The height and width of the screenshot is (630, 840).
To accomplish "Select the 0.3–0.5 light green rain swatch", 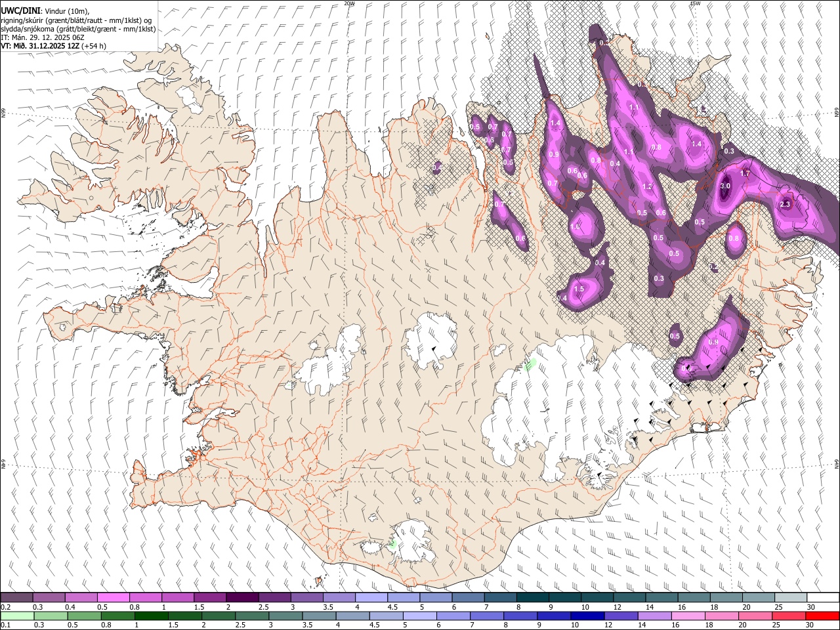I will 50,616.
